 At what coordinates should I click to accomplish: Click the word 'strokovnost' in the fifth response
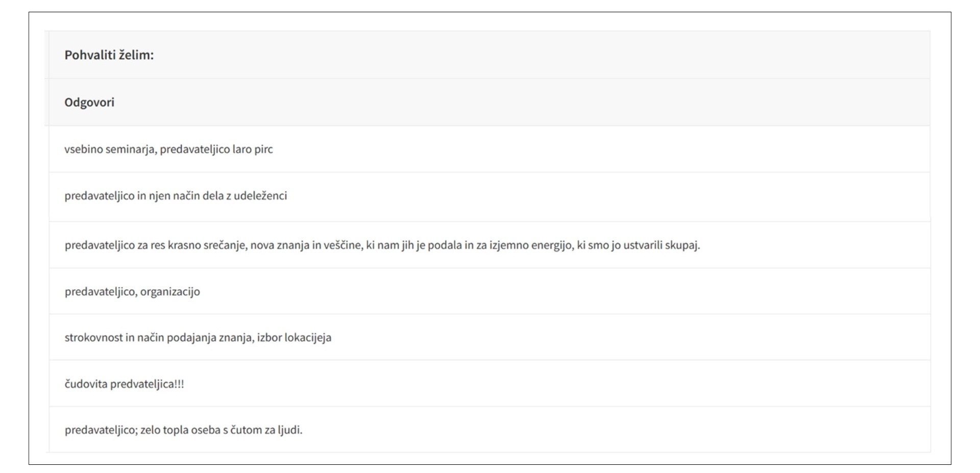(x=93, y=338)
